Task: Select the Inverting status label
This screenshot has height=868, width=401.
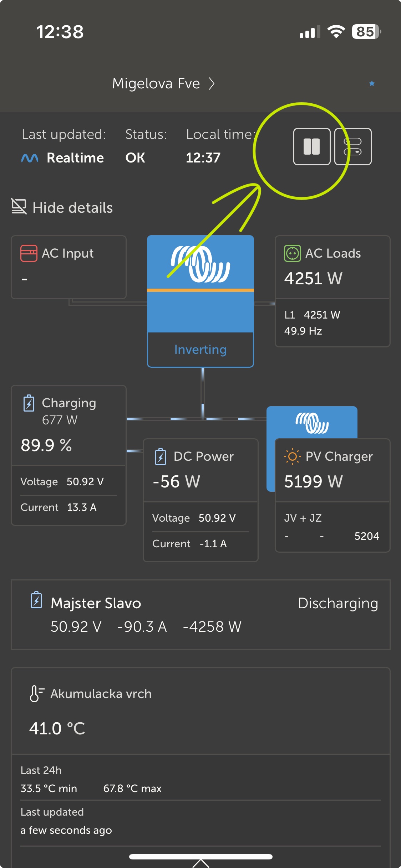Action: [x=200, y=350]
